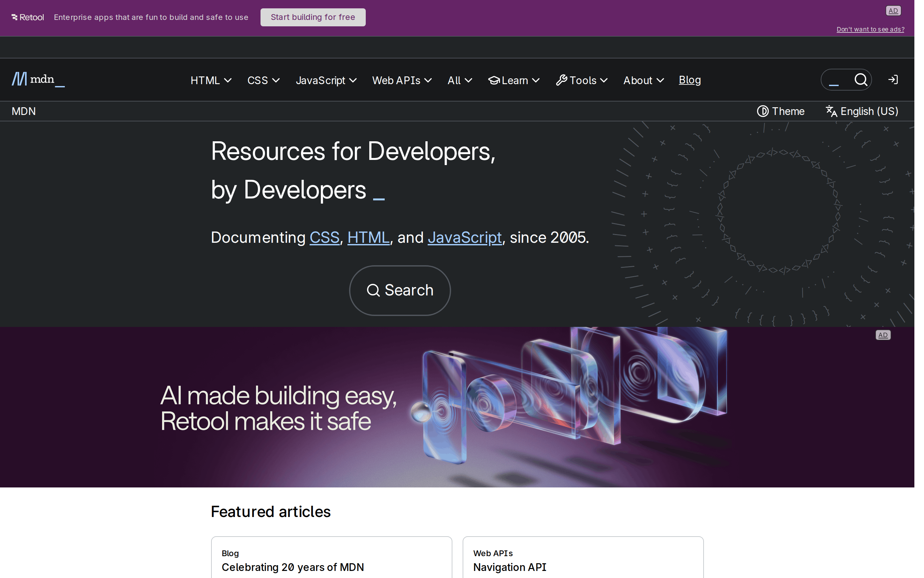Click the login arrow icon
Image resolution: width=924 pixels, height=578 pixels.
coord(893,80)
